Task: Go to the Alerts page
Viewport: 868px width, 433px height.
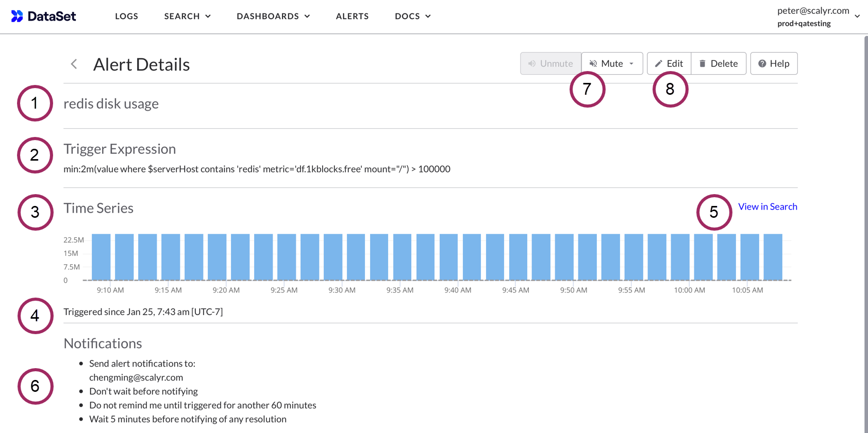Action: coord(352,16)
